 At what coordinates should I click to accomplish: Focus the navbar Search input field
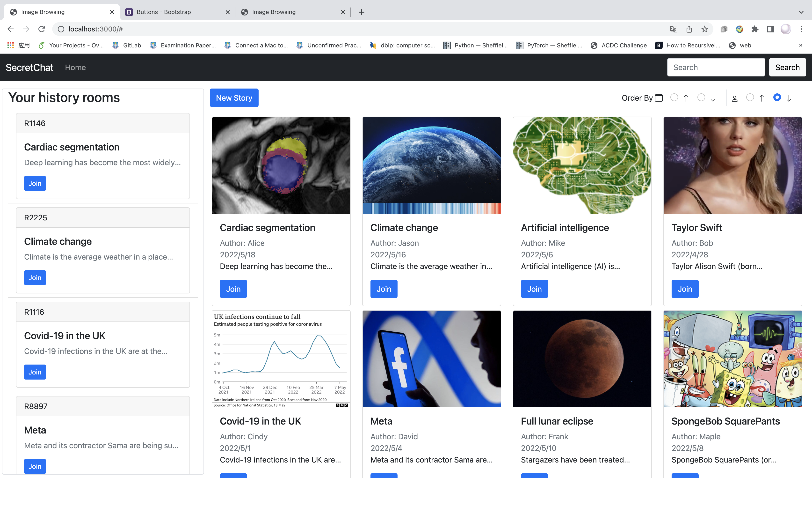click(x=716, y=67)
